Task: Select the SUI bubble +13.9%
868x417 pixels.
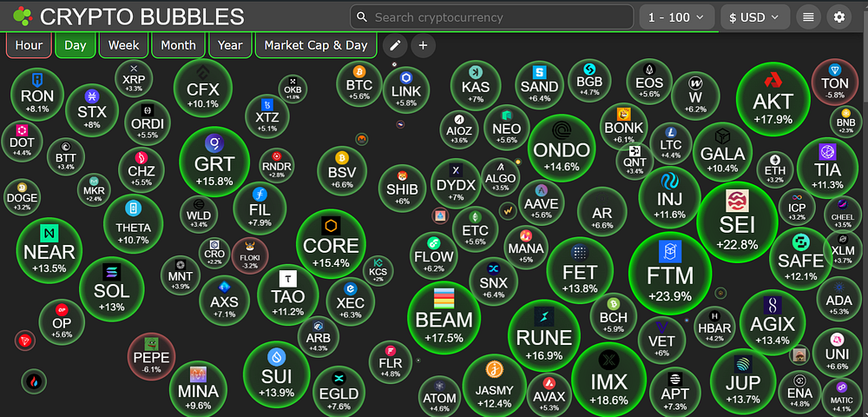Action: [277, 374]
